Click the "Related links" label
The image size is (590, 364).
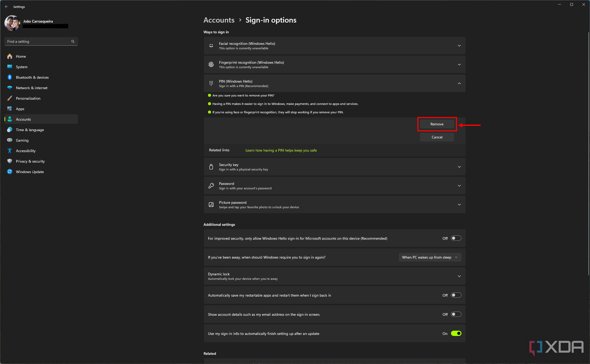click(x=219, y=150)
